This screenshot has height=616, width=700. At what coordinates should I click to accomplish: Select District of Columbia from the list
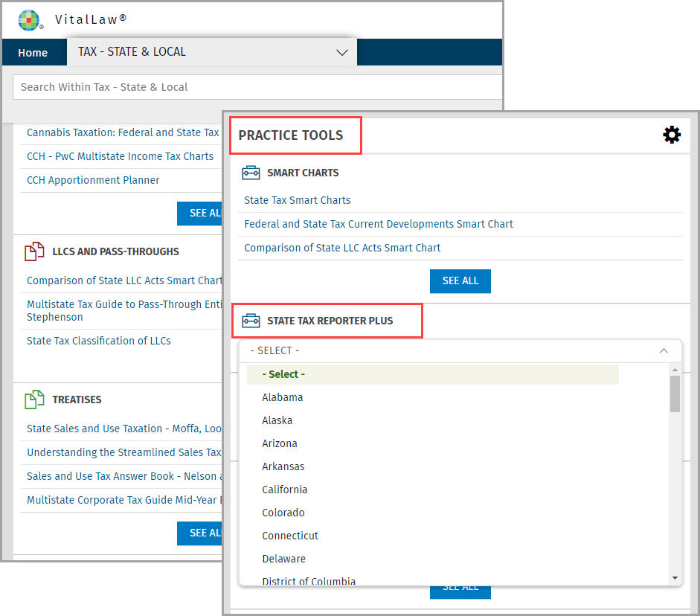309,581
